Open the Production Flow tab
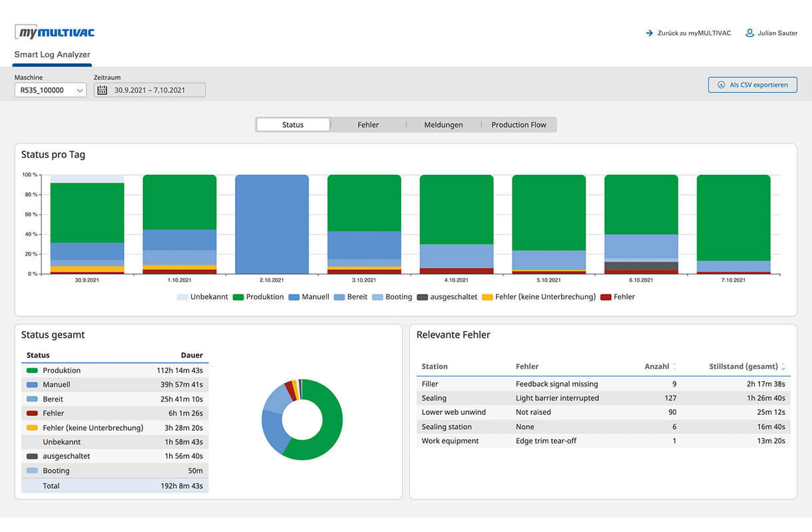 pyautogui.click(x=519, y=124)
